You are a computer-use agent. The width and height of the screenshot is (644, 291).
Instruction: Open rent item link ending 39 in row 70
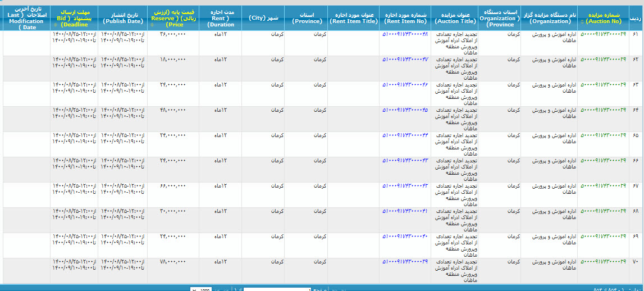pyautogui.click(x=405, y=262)
